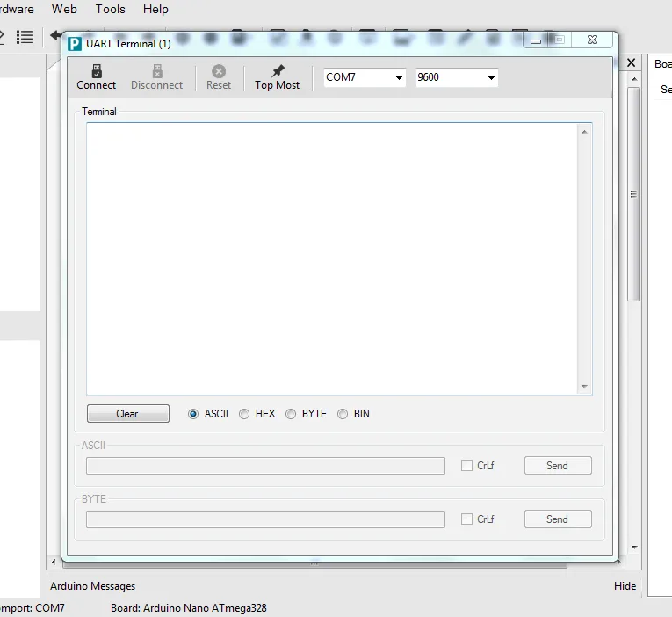Screen dimensions: 672x617
Task: Select the BIN display radio button
Action: click(x=343, y=414)
